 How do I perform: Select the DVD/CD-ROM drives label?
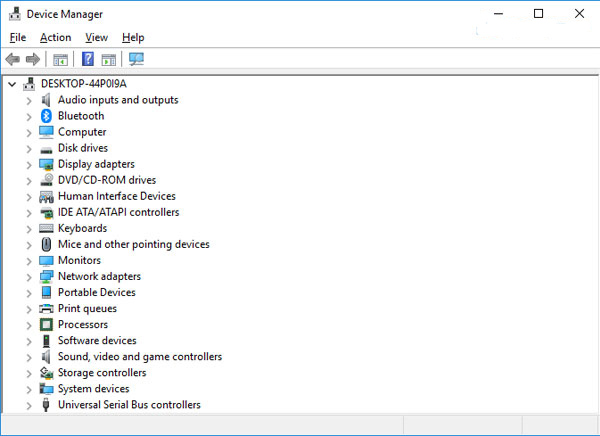(x=107, y=180)
